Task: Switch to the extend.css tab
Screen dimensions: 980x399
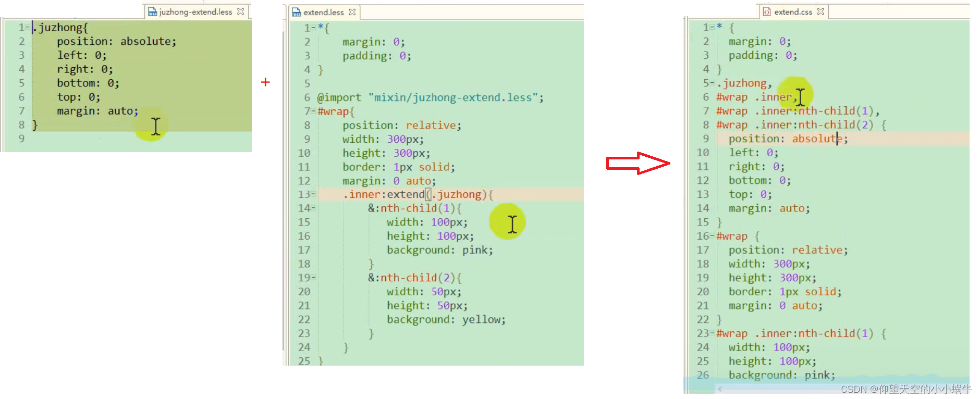Action: pyautogui.click(x=793, y=11)
